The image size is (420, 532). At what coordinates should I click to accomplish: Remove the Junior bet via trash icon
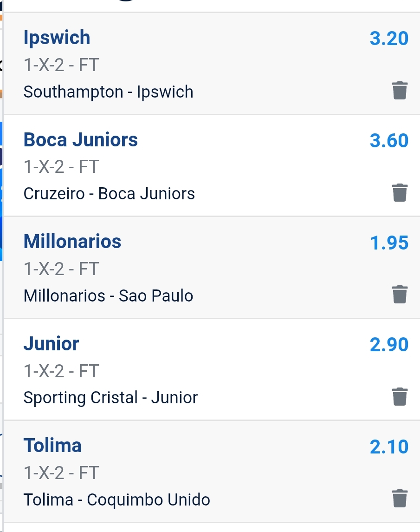[400, 396]
